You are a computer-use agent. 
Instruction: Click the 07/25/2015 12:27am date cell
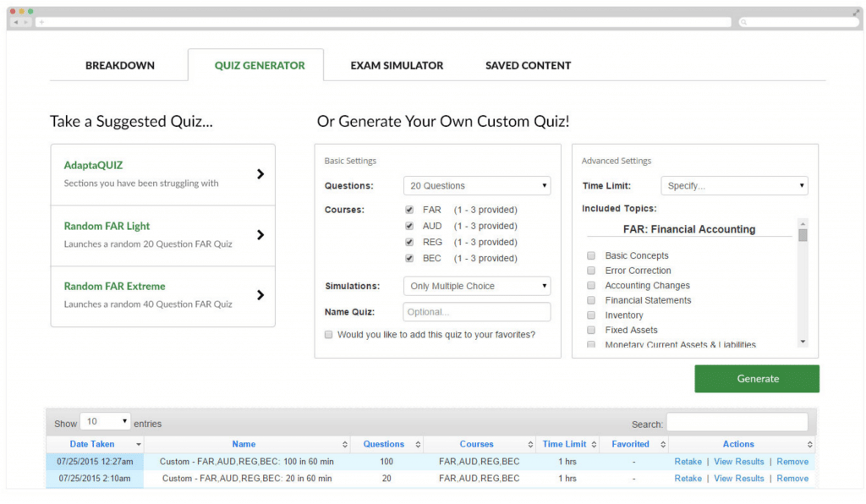(95, 462)
